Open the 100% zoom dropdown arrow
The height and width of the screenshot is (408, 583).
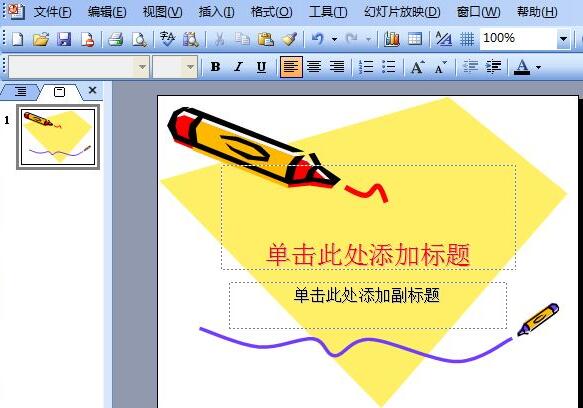(563, 39)
